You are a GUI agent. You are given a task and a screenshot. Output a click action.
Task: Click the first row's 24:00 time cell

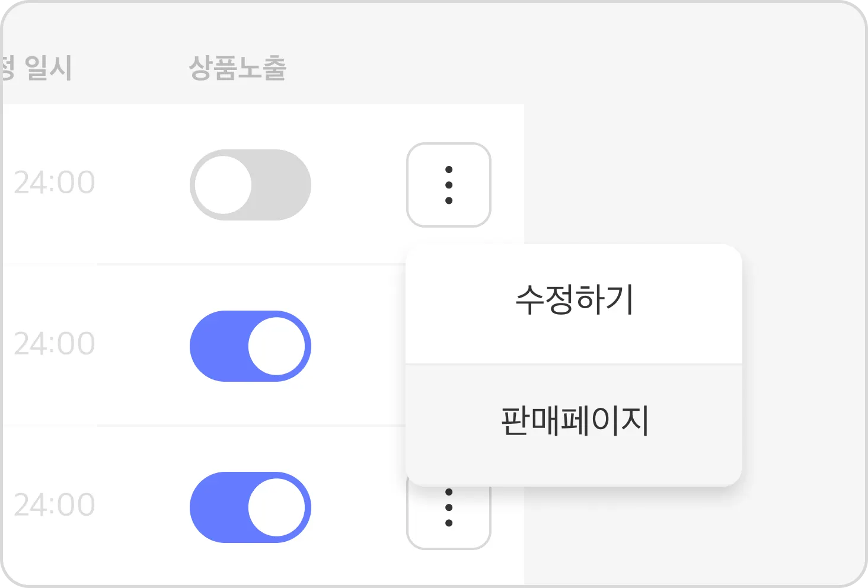point(54,183)
